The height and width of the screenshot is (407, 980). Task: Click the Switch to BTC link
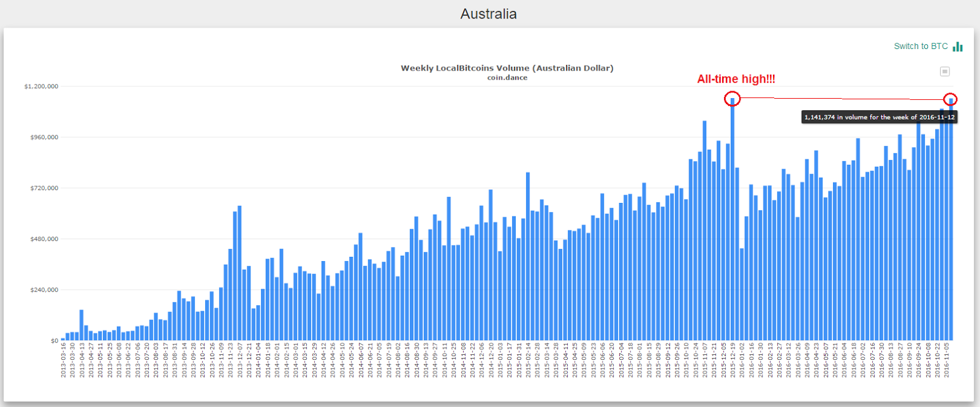[x=921, y=46]
